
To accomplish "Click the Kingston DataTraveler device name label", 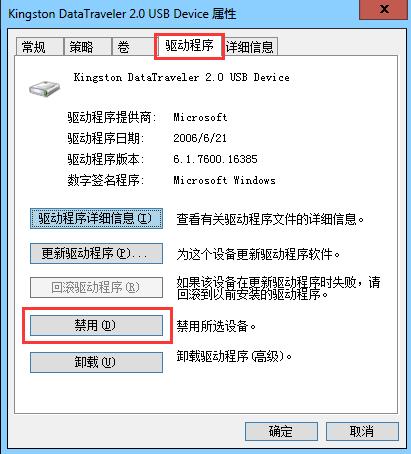I will (181, 77).
